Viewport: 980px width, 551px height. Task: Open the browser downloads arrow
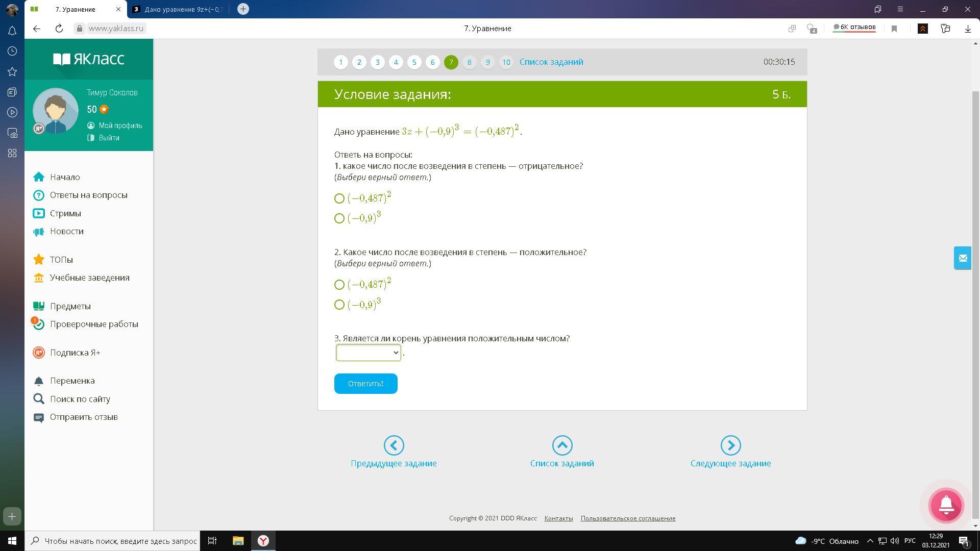(x=968, y=29)
